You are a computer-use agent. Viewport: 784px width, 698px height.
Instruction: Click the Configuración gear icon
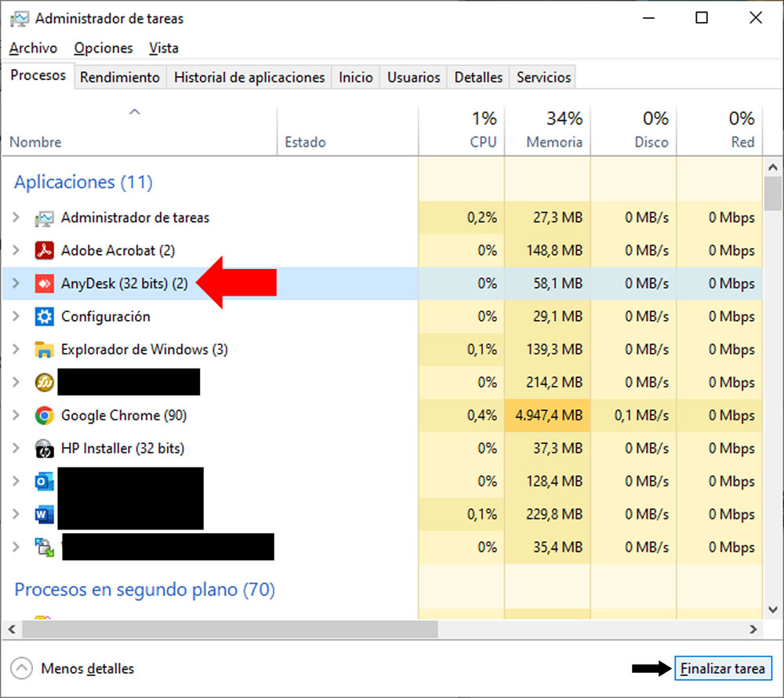click(44, 317)
